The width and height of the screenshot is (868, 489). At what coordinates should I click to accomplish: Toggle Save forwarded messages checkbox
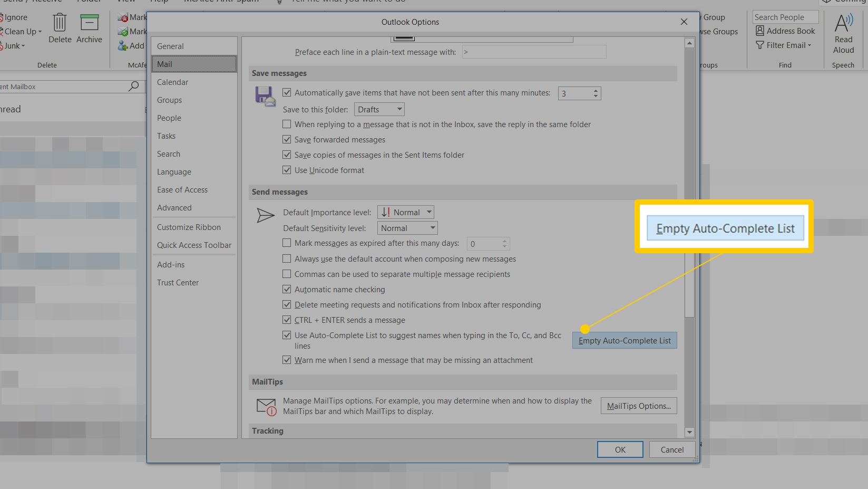287,139
